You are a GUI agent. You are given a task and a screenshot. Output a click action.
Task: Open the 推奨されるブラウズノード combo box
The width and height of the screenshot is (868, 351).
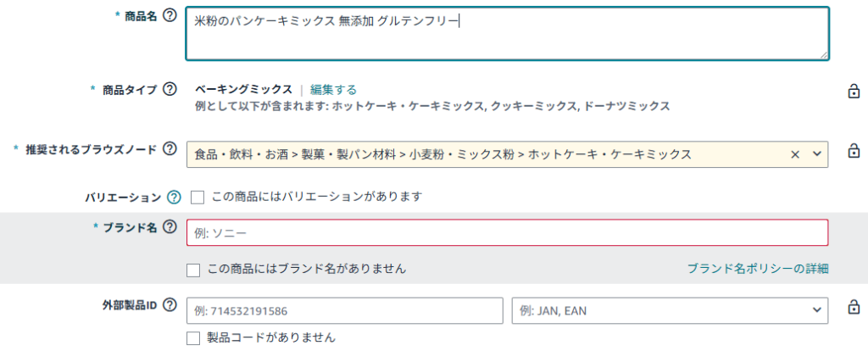(x=508, y=154)
